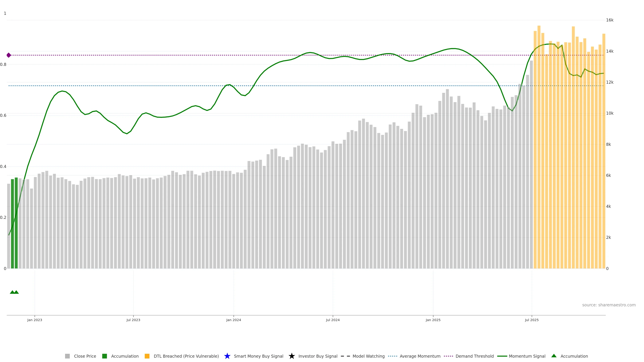Screen dimensions: 644x362
Task: Click the gray Close Price legend swatch
Action: click(67, 356)
